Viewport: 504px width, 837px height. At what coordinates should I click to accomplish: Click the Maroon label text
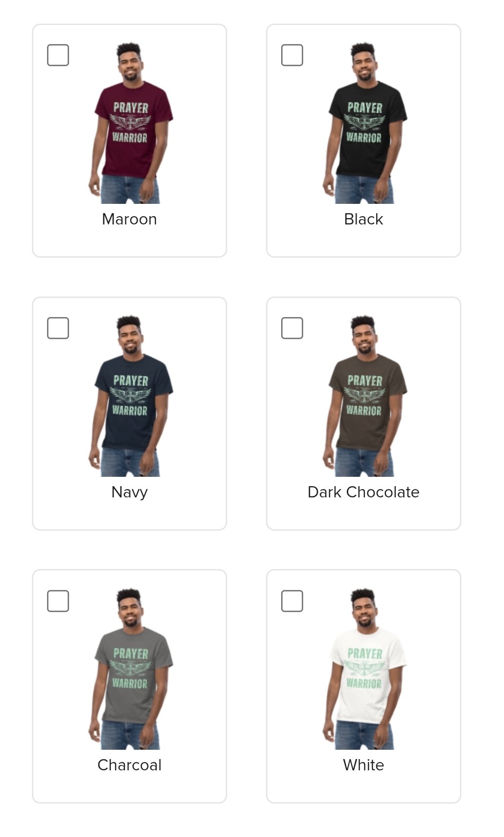click(x=129, y=219)
